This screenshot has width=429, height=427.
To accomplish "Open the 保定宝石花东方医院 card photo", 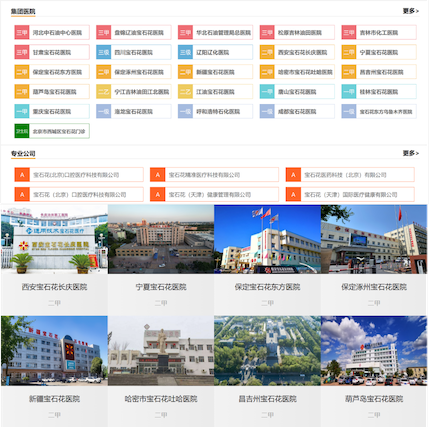I will [x=267, y=239].
